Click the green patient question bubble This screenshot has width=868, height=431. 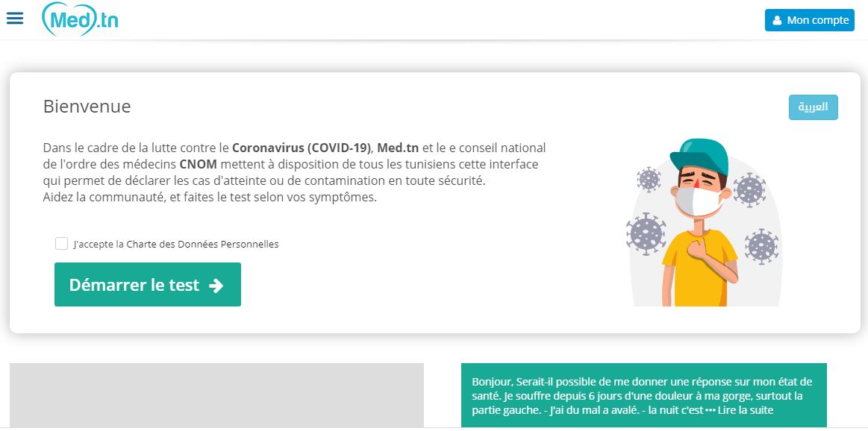click(642, 393)
